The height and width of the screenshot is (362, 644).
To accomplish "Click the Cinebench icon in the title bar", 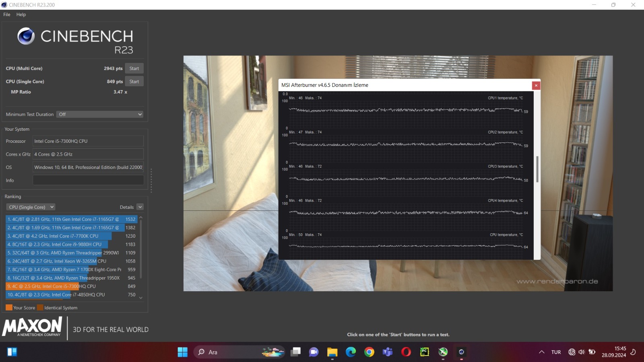I will coord(4,5).
